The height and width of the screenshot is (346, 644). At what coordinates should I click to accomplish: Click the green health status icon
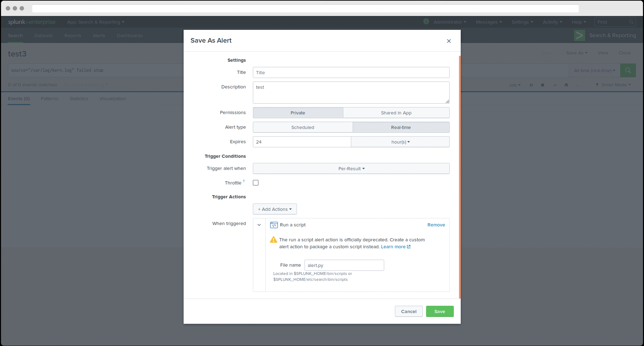[426, 22]
